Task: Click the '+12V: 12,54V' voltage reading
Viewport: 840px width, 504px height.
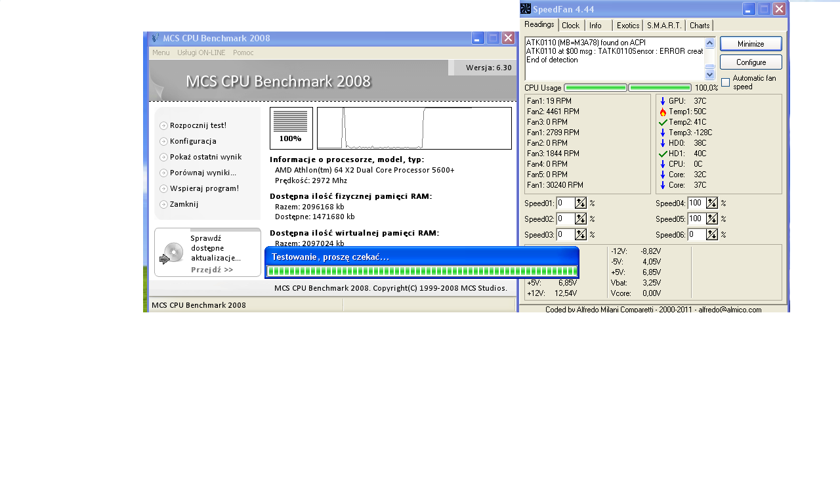Action: pyautogui.click(x=552, y=293)
